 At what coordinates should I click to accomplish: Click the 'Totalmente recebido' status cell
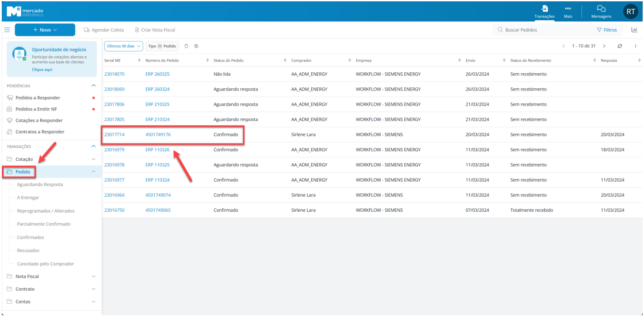pyautogui.click(x=532, y=210)
